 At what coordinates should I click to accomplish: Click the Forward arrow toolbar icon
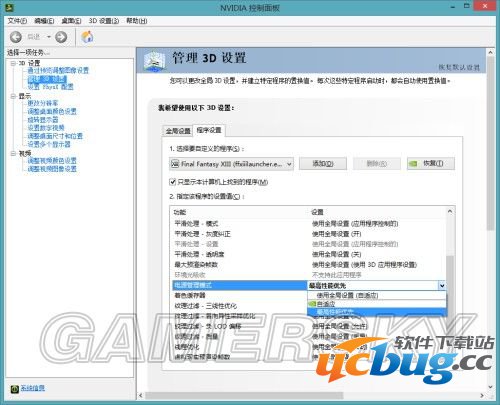point(61,37)
